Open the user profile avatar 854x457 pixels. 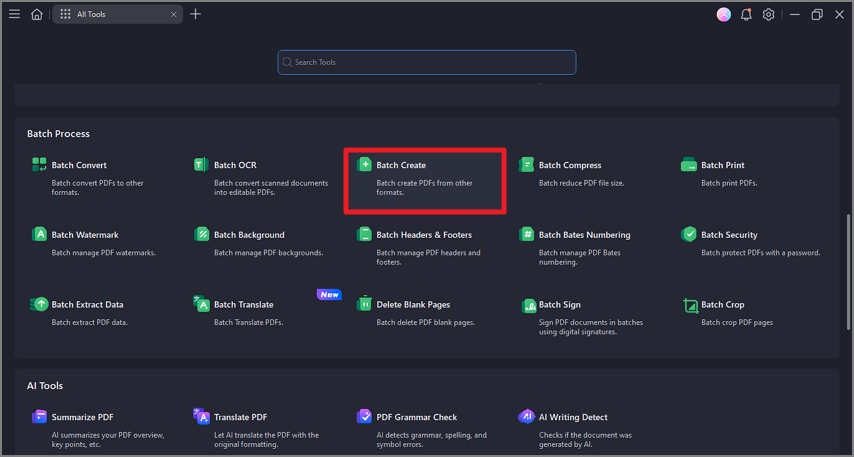(723, 15)
